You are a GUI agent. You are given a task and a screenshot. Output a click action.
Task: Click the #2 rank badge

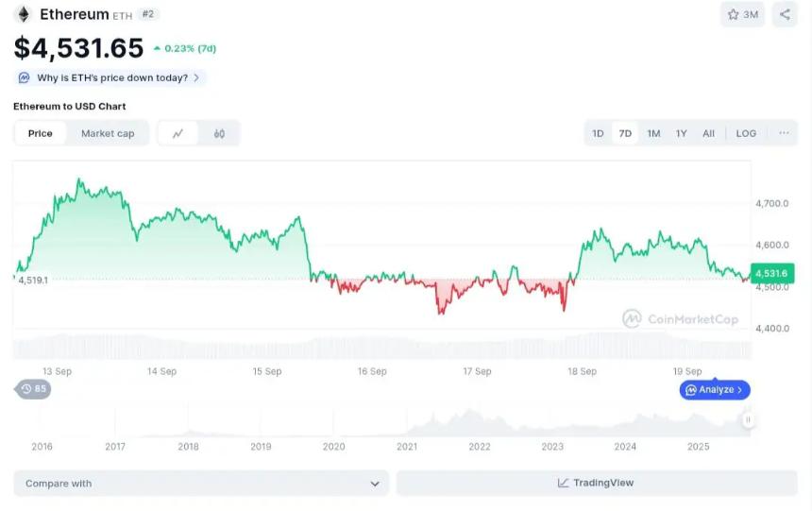[x=148, y=14]
